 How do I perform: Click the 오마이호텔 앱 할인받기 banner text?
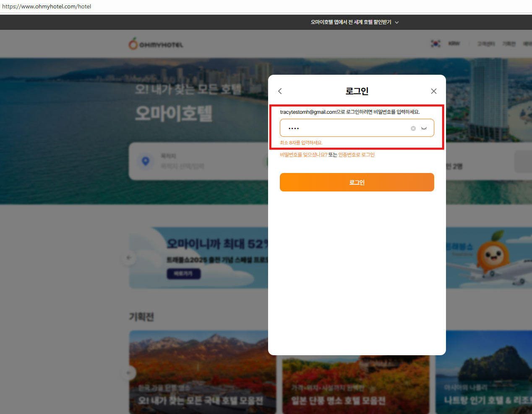pos(351,22)
